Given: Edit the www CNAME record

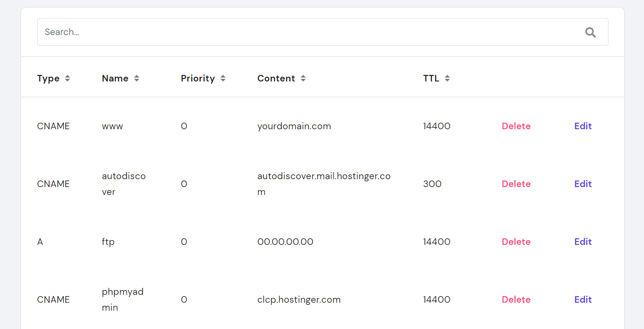Looking at the screenshot, I should pos(583,126).
